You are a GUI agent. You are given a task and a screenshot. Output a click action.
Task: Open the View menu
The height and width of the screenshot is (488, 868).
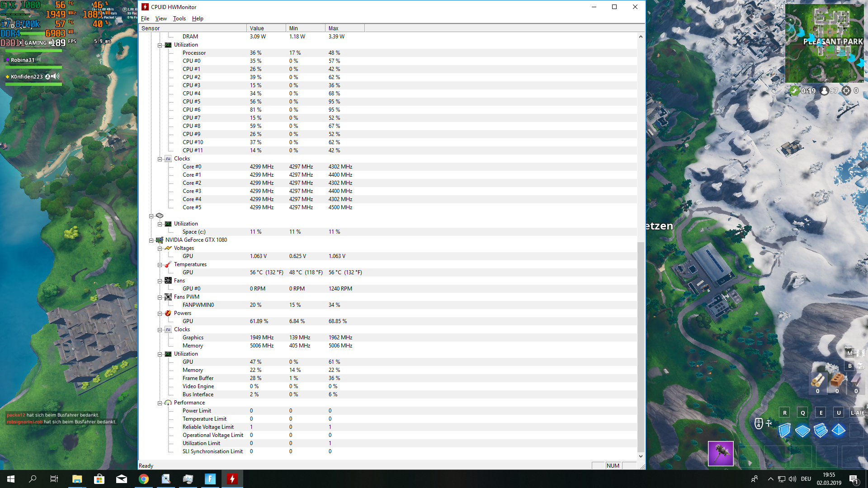[161, 19]
